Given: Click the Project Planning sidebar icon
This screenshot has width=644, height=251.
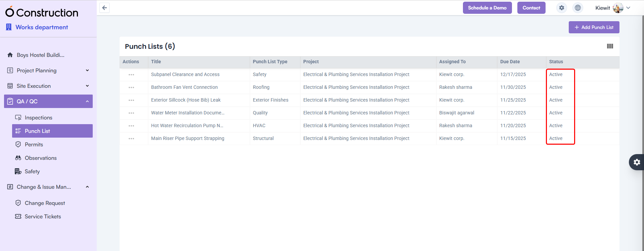Looking at the screenshot, I should pos(10,70).
